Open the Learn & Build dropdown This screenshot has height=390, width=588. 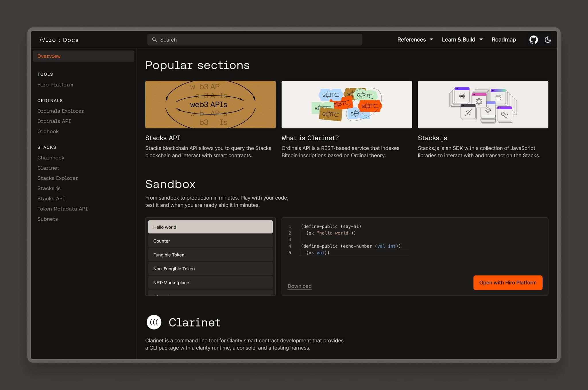pyautogui.click(x=462, y=39)
